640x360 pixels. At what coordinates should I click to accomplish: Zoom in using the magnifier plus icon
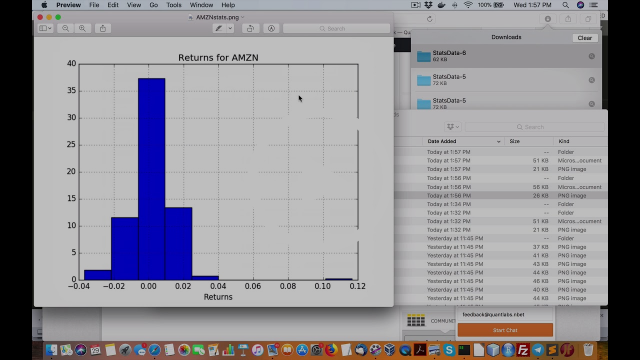pos(82,29)
